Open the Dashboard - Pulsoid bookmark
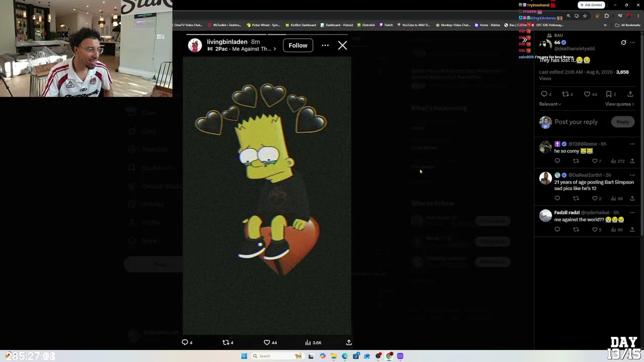The width and height of the screenshot is (644, 362). click(336, 25)
